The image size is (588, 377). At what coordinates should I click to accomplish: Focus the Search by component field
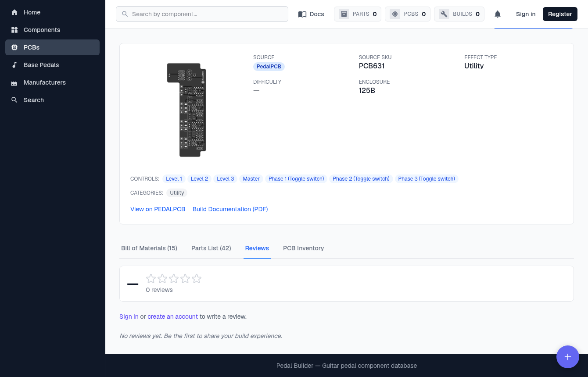[202, 14]
